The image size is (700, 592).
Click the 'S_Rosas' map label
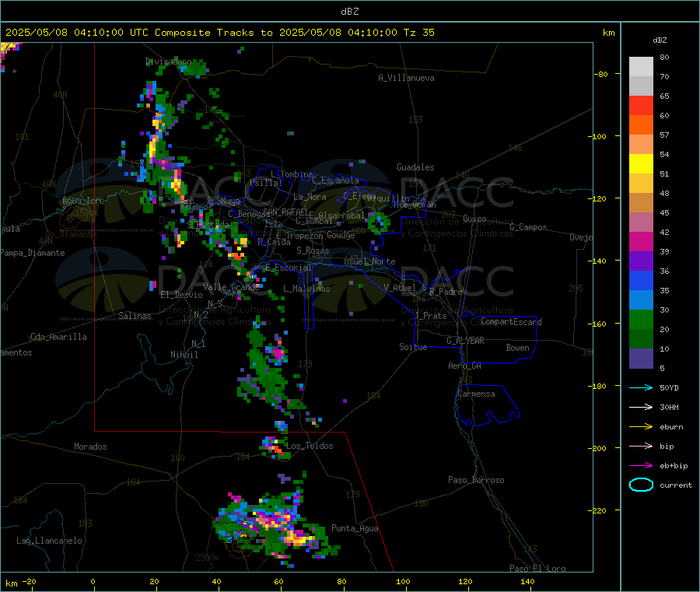(x=313, y=250)
